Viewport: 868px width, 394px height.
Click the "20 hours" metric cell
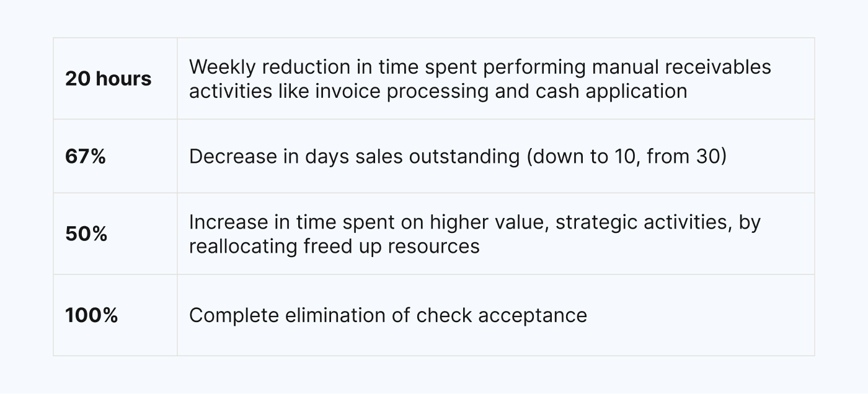108,79
